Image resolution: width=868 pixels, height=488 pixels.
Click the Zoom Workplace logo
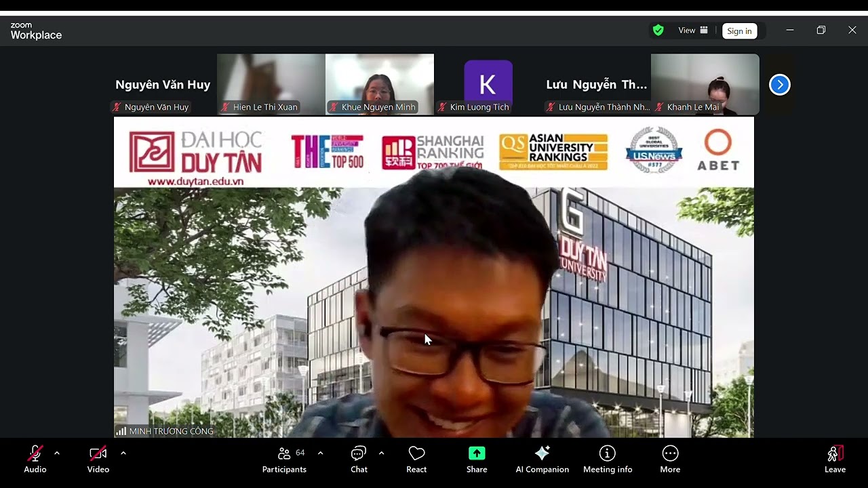tap(36, 30)
